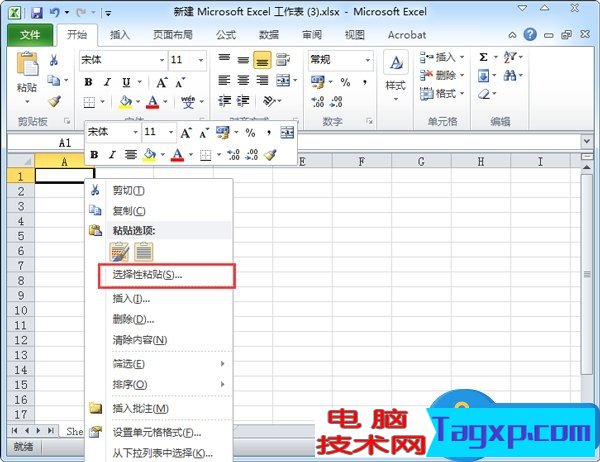The image size is (600, 462).
Task: Click the AutoSum sigma icon
Action: coord(483,57)
